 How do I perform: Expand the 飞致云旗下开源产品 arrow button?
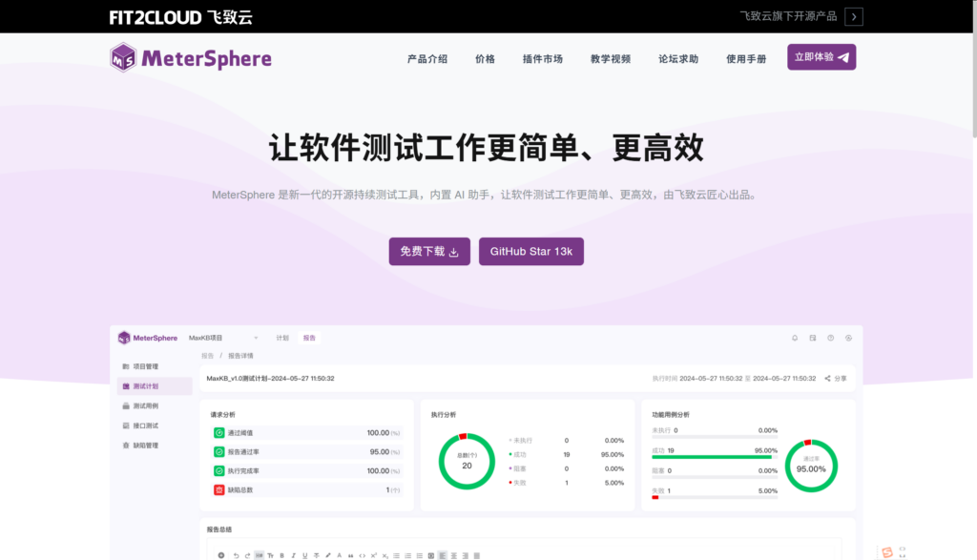coord(854,17)
